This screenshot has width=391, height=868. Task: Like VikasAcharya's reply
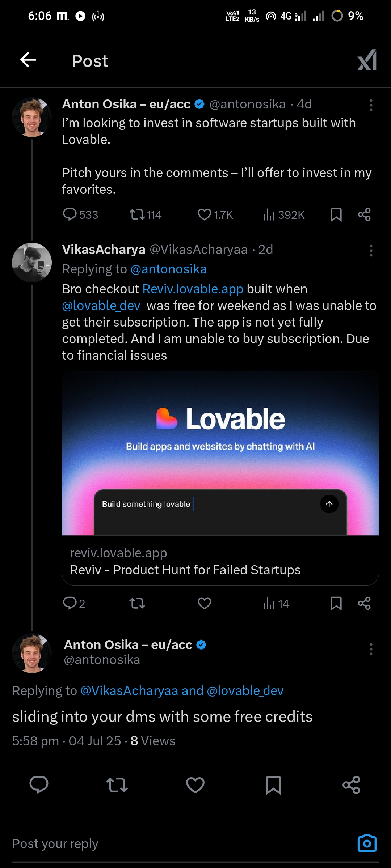(205, 603)
